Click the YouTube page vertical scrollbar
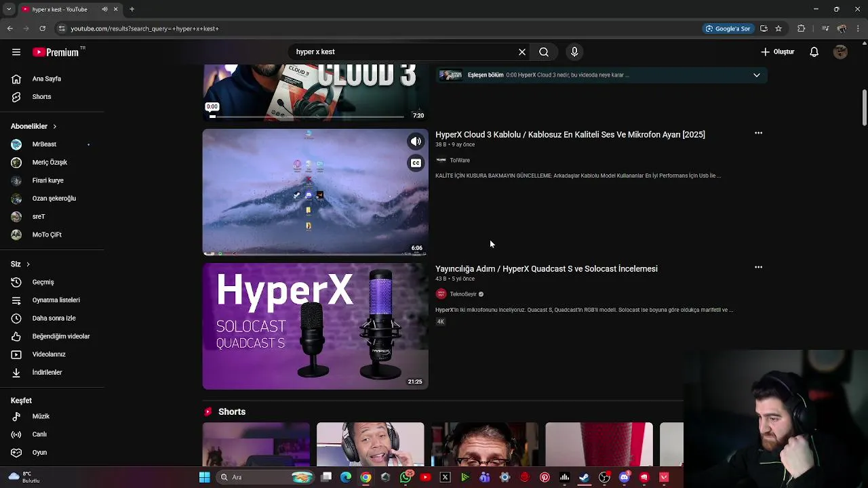868x488 pixels. click(x=865, y=106)
